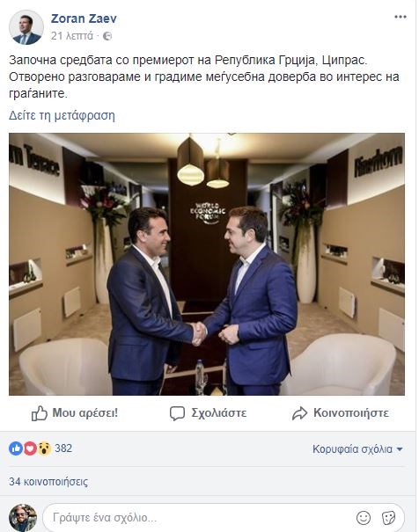Viewport: 419px width, 532px height.
Task: View the 382 reactions count
Action: (x=63, y=448)
